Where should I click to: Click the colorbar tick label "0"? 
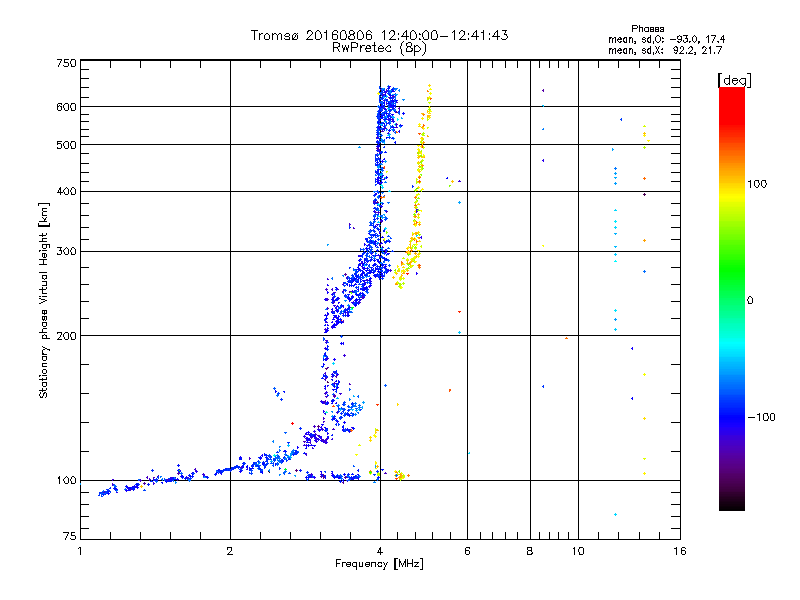coord(750,301)
